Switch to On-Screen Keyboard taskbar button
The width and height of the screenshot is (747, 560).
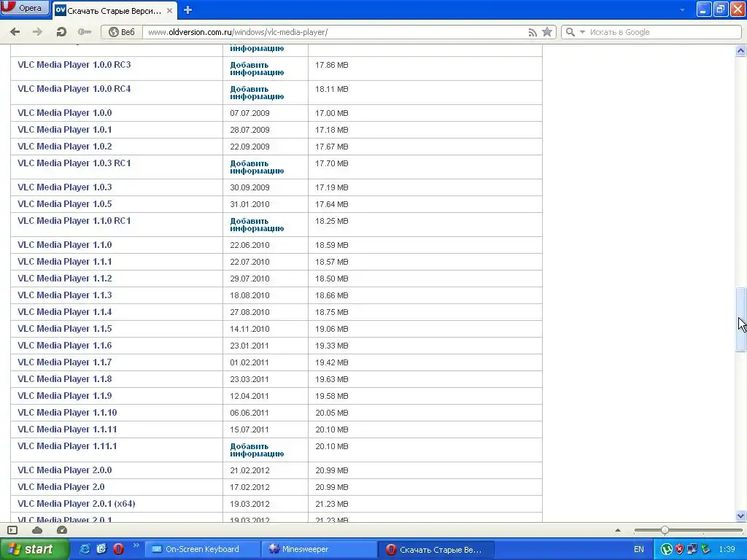coord(202,549)
